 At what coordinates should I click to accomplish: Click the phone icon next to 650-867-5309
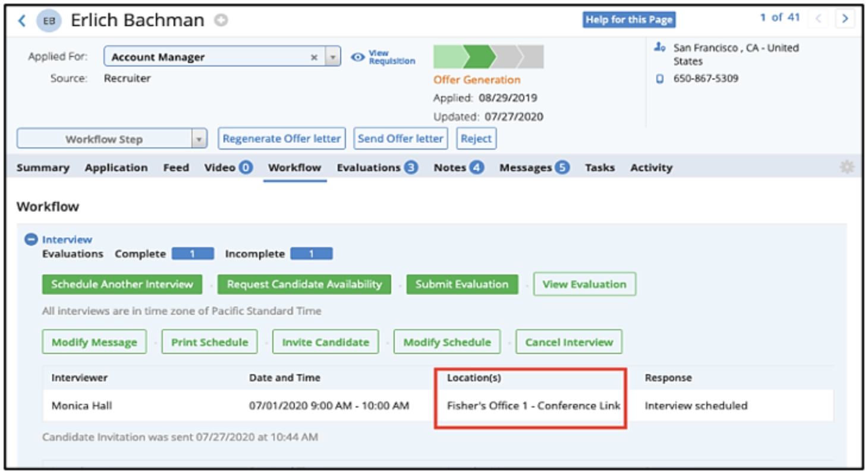[659, 78]
